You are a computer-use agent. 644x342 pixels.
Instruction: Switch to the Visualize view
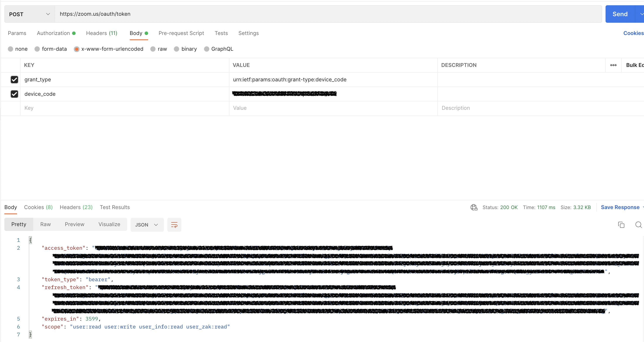pyautogui.click(x=109, y=224)
